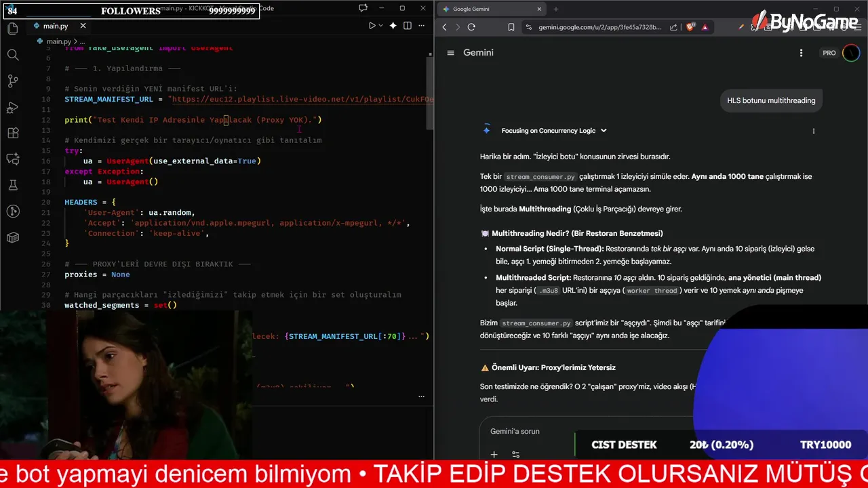This screenshot has height=488, width=868.
Task: Open Run and Debug view
Action: (13, 107)
